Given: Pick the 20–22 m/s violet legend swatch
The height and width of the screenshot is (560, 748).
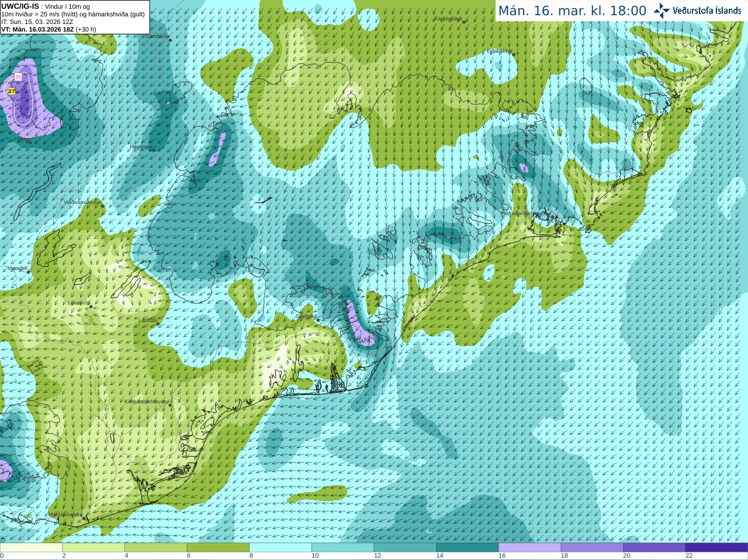Looking at the screenshot, I should 654,547.
